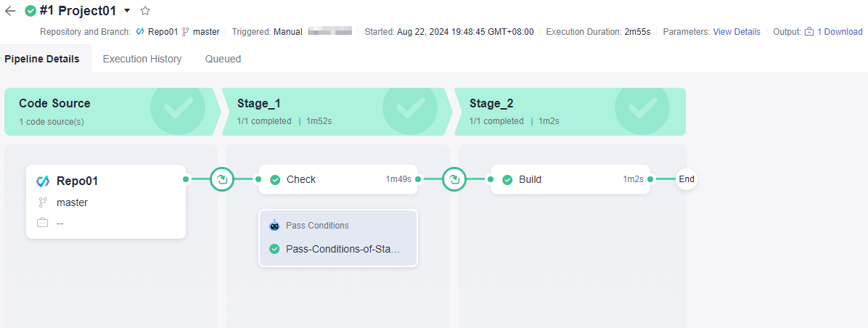Select the Pipeline Details tab
The height and width of the screenshot is (328, 868).
tap(42, 59)
